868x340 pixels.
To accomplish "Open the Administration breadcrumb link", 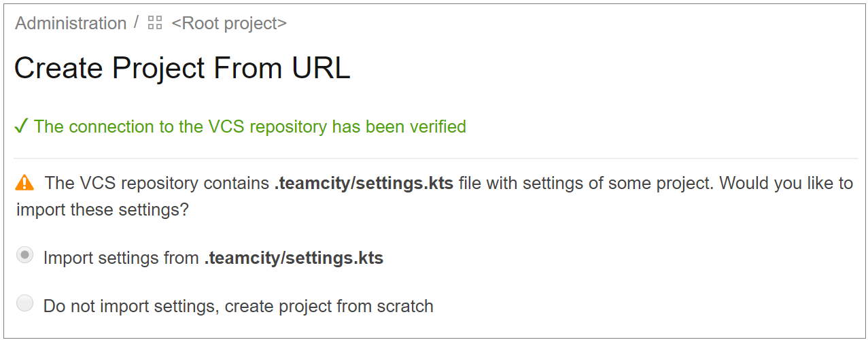I will point(71,23).
